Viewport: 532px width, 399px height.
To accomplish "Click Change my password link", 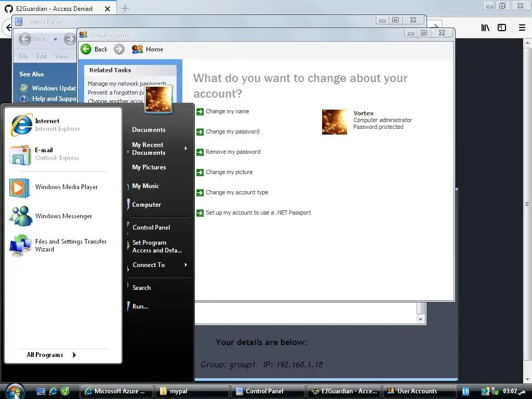I will coord(232,131).
